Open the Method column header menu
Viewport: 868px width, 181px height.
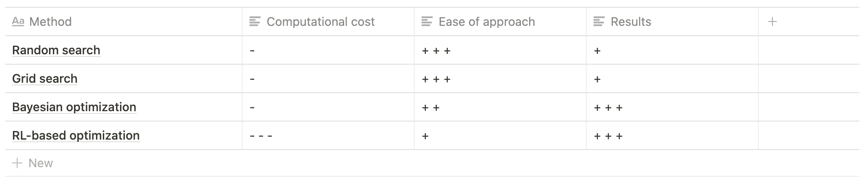(x=123, y=22)
